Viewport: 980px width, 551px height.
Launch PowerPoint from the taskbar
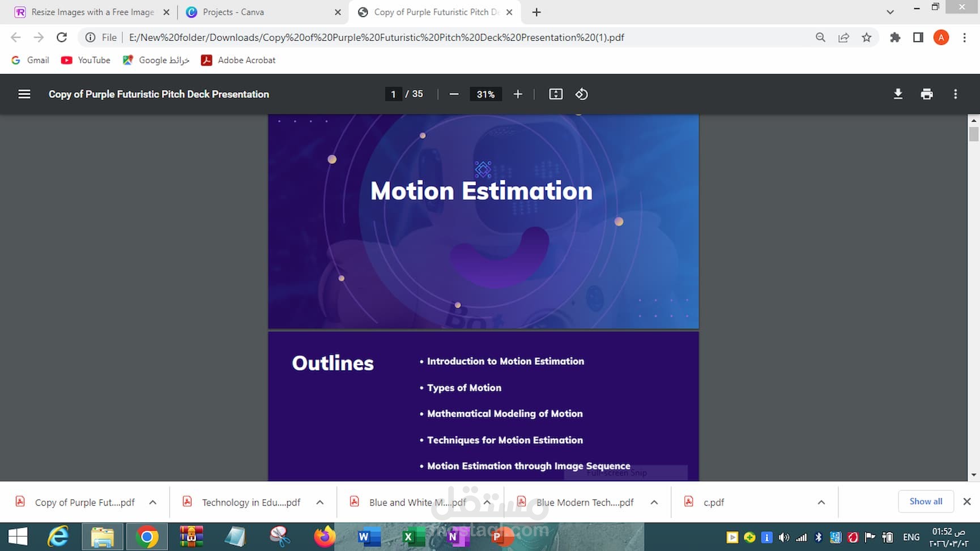coord(501,537)
